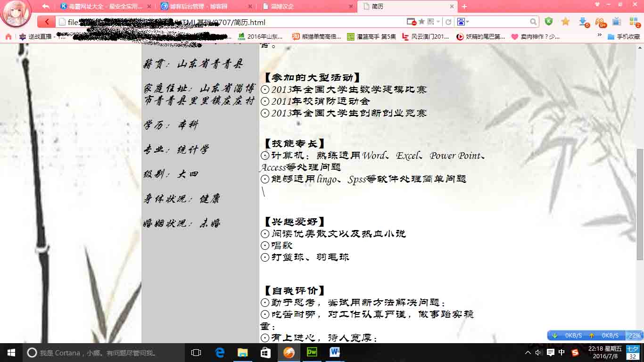Click the bookmark star in address bar
The image size is (644, 362).
(421, 22)
